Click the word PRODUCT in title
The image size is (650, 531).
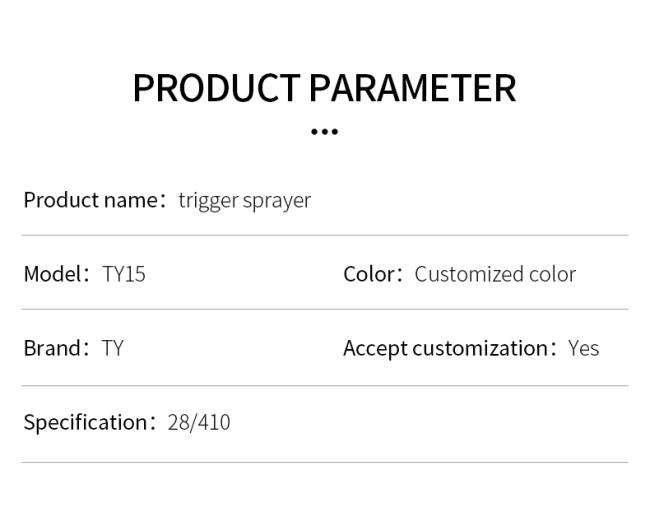pos(216,88)
